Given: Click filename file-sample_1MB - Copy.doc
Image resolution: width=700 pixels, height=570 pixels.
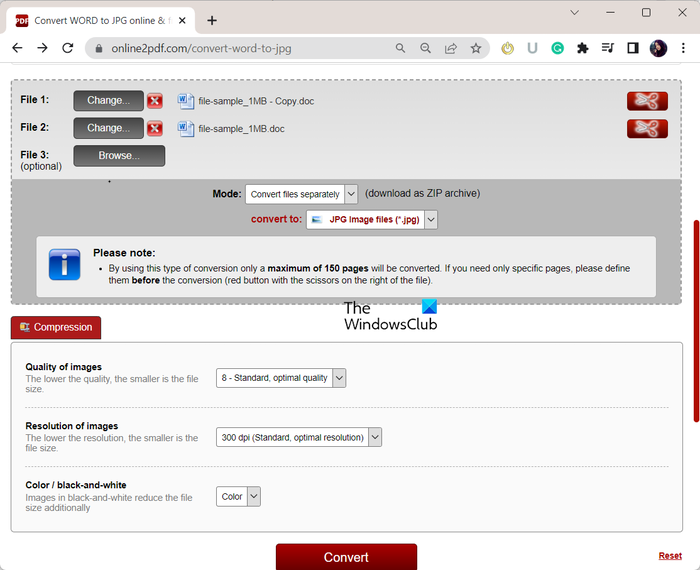Looking at the screenshot, I should (x=256, y=101).
